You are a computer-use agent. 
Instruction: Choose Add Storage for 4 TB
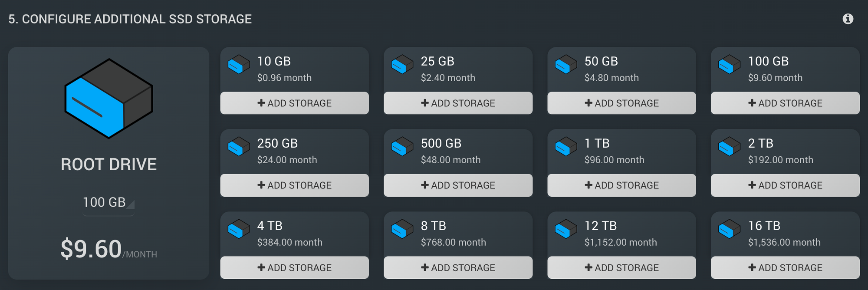coord(294,268)
